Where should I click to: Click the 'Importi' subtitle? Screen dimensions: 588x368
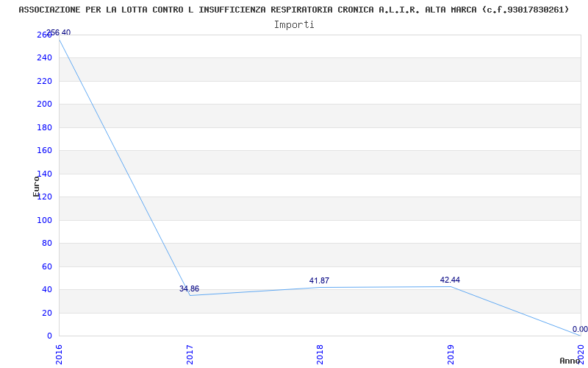294,25
